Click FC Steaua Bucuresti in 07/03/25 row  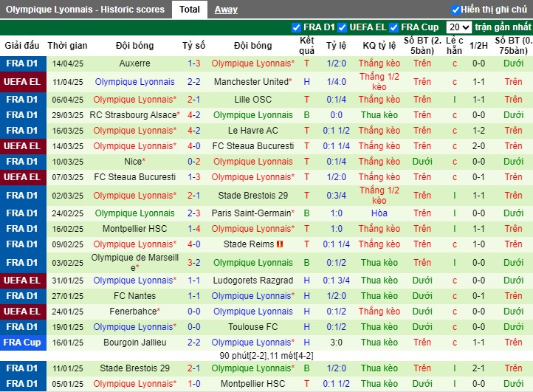tap(134, 176)
